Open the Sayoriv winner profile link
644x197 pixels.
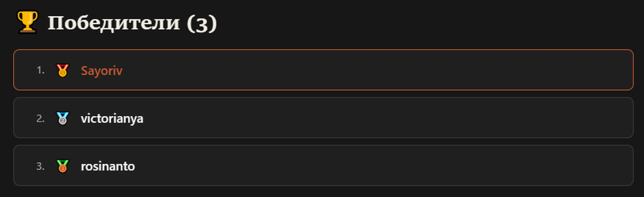[x=101, y=71]
